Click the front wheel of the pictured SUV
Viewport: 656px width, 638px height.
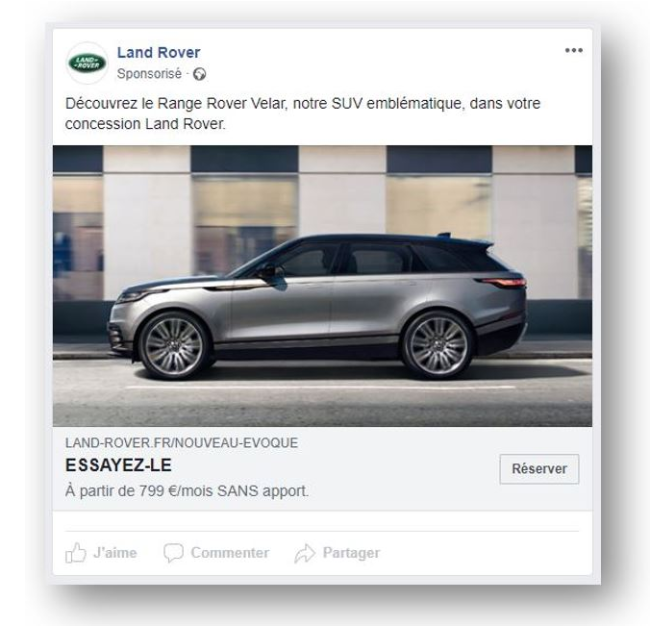click(x=174, y=346)
